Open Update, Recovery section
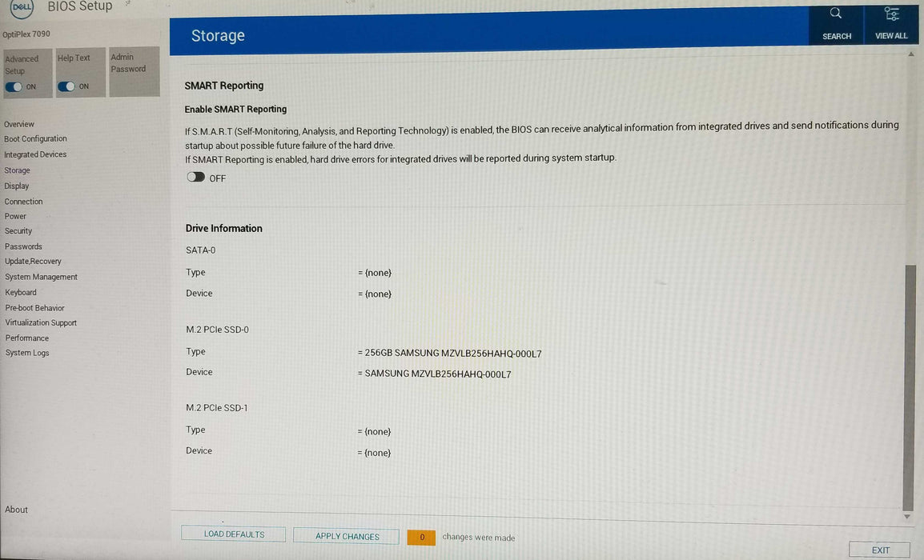Viewport: 924px width, 560px height. pyautogui.click(x=33, y=262)
